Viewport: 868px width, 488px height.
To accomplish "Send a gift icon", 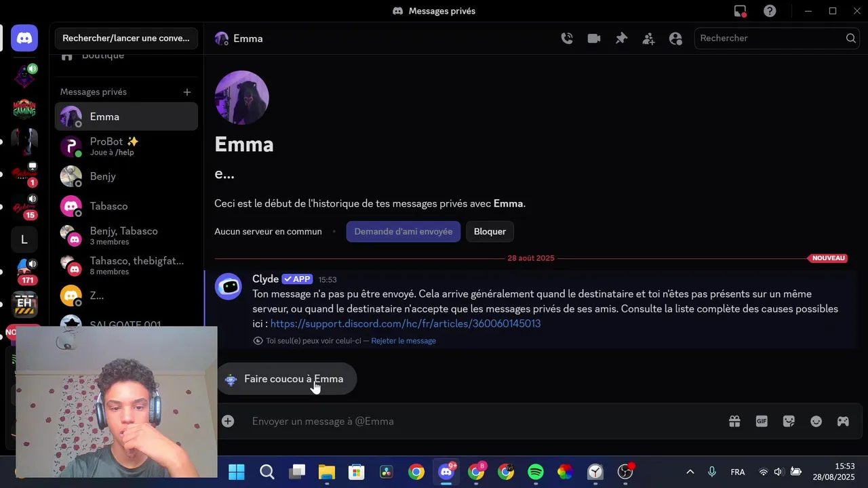I will (734, 422).
